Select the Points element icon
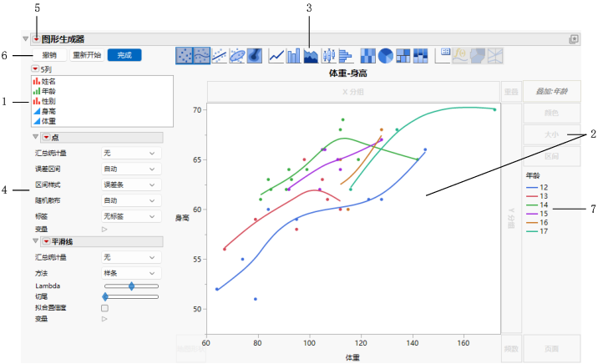Image resolution: width=603 pixels, height=364 pixels. point(185,56)
